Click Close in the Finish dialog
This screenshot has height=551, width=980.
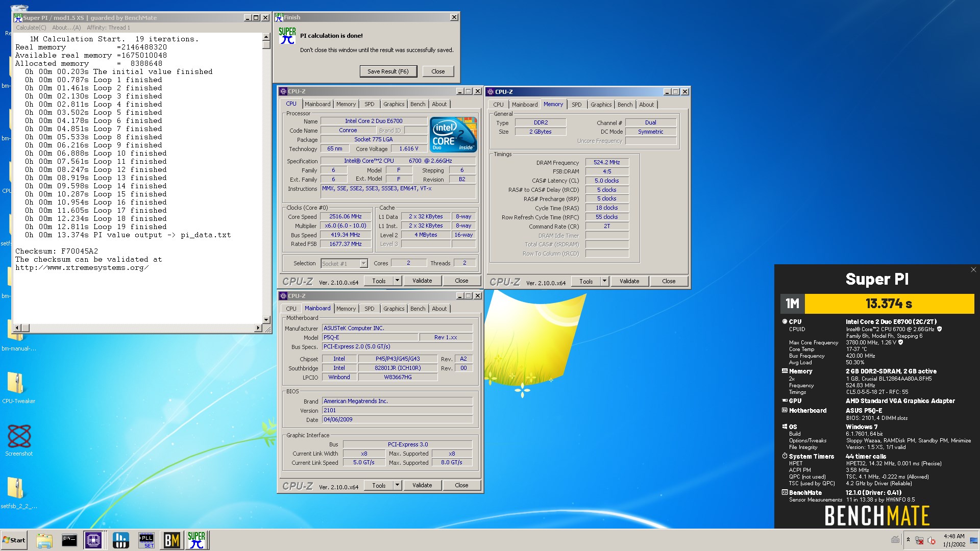[438, 71]
